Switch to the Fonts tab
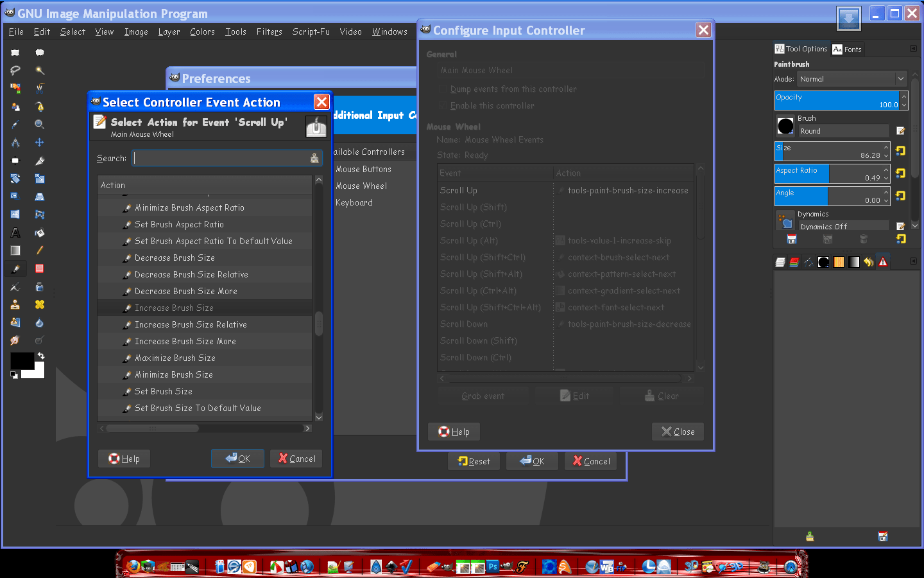Viewport: 924px width, 578px height. (847, 49)
